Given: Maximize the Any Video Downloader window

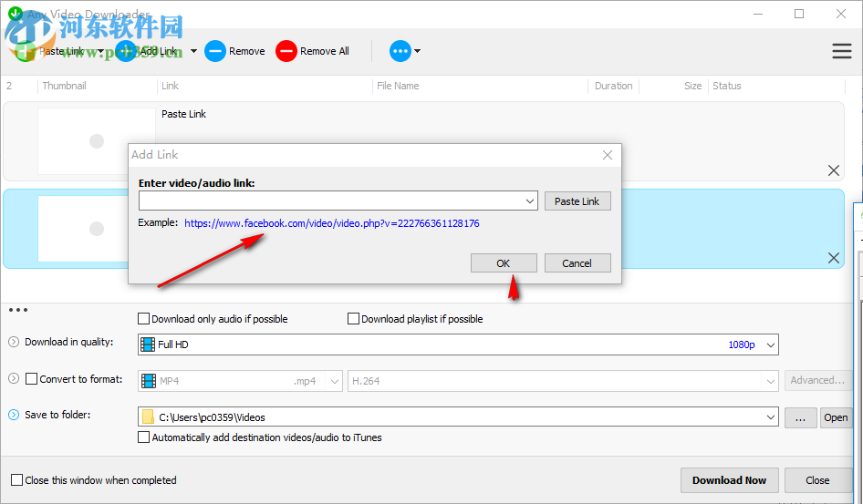Looking at the screenshot, I should pos(799,14).
